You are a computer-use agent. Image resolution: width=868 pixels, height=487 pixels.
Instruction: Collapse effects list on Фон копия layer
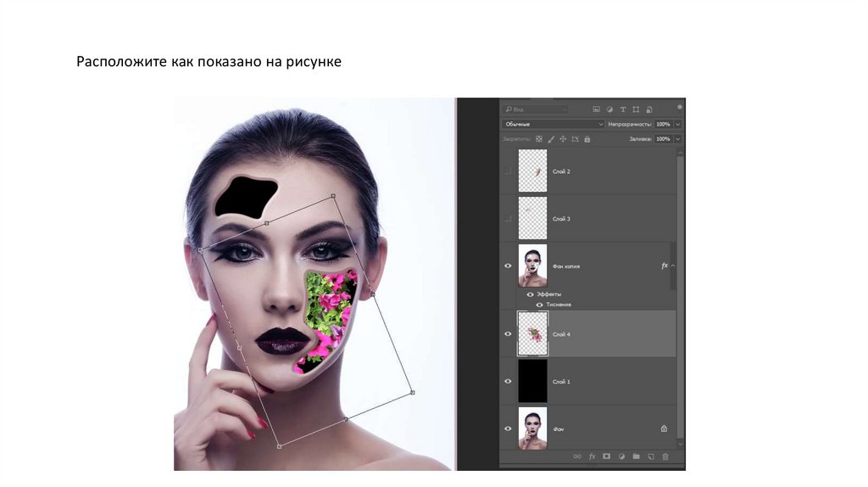click(x=673, y=266)
